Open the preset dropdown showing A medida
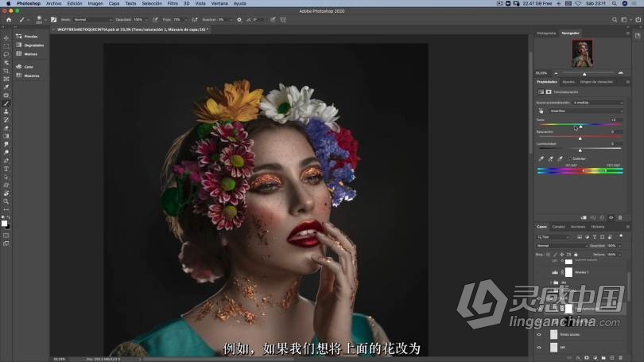Viewport: 644px width, 362px height. [x=598, y=103]
